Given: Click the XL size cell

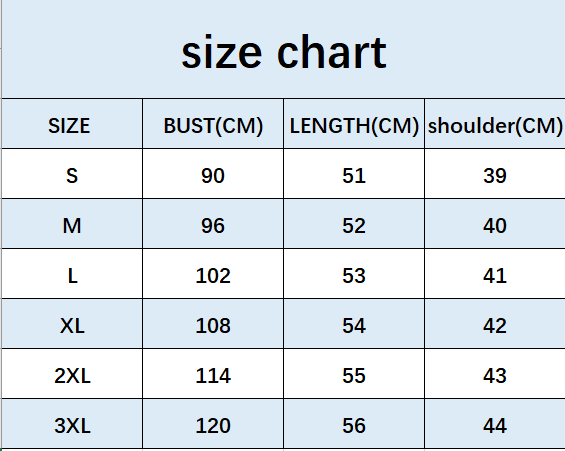Looking at the screenshot, I should (72, 324).
